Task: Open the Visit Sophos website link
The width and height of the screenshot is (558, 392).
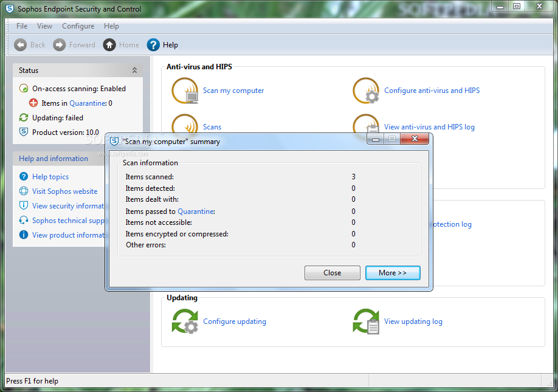Action: click(x=64, y=191)
